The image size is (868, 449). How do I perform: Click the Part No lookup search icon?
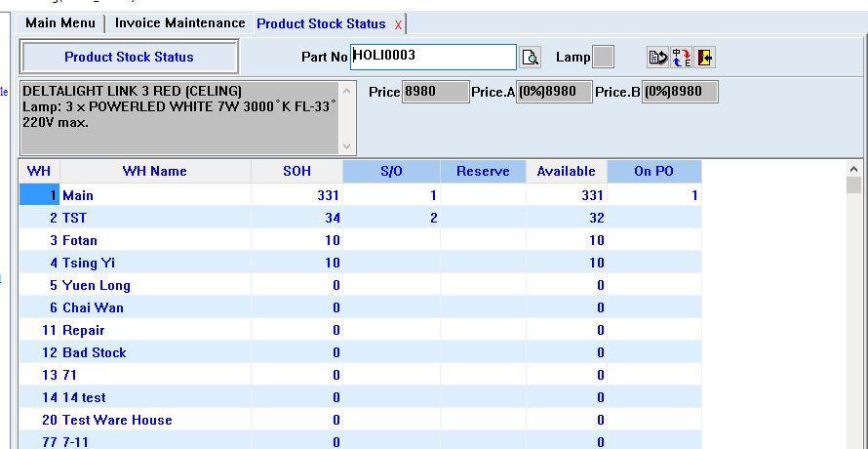click(x=530, y=58)
